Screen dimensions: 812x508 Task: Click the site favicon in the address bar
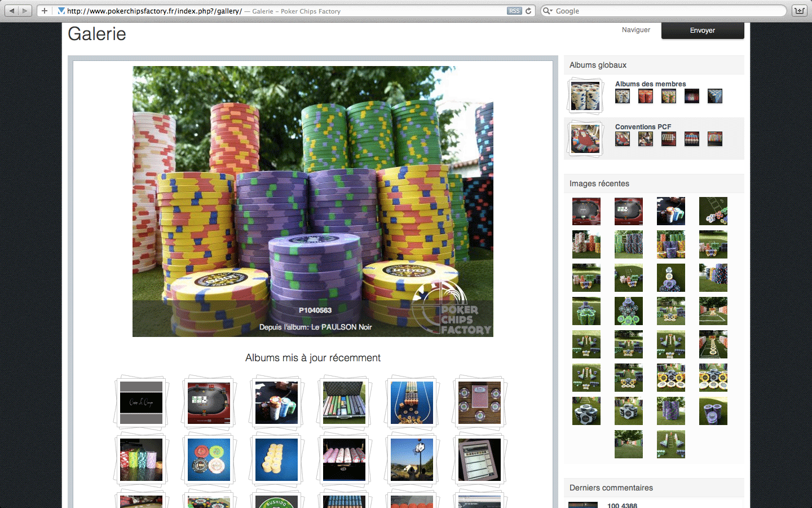(61, 11)
